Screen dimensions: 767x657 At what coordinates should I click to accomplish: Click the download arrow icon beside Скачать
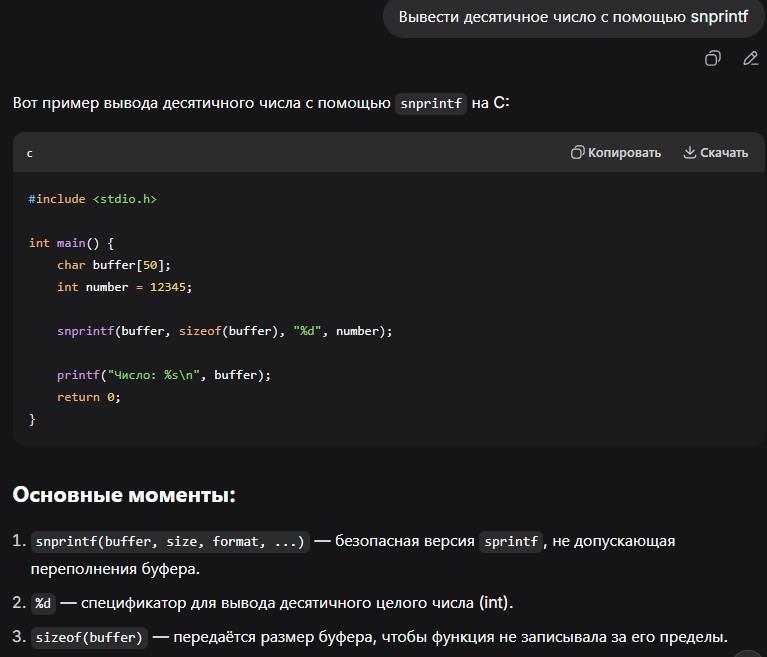pos(689,153)
